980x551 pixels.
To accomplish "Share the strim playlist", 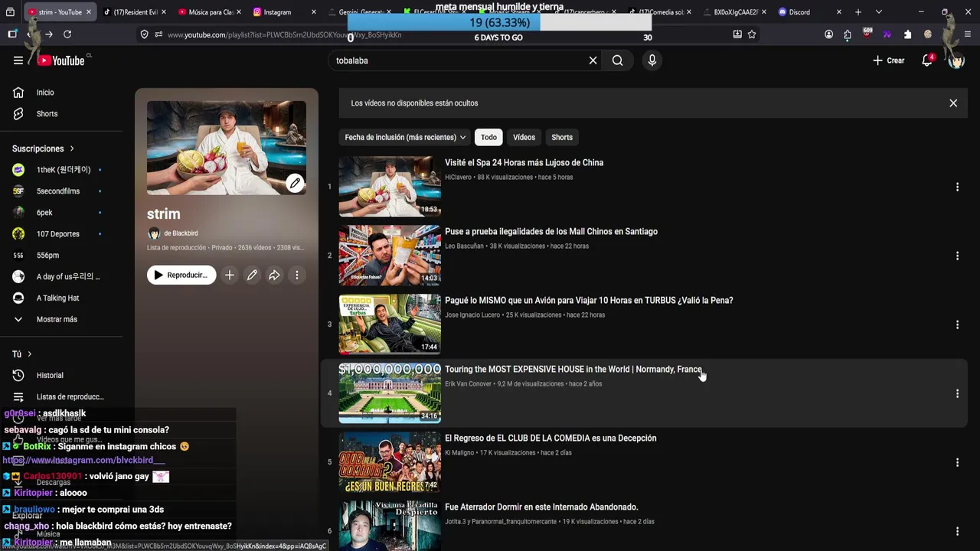I will tap(274, 275).
